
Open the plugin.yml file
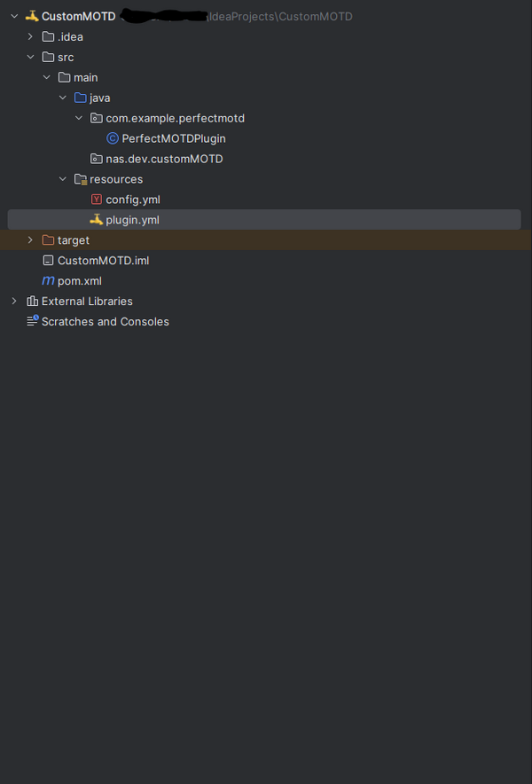click(132, 220)
